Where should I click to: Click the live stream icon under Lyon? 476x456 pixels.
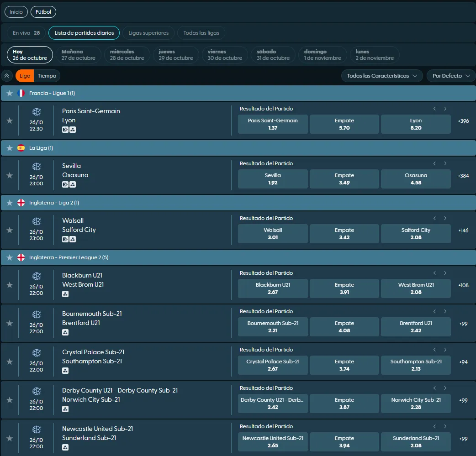(x=65, y=130)
